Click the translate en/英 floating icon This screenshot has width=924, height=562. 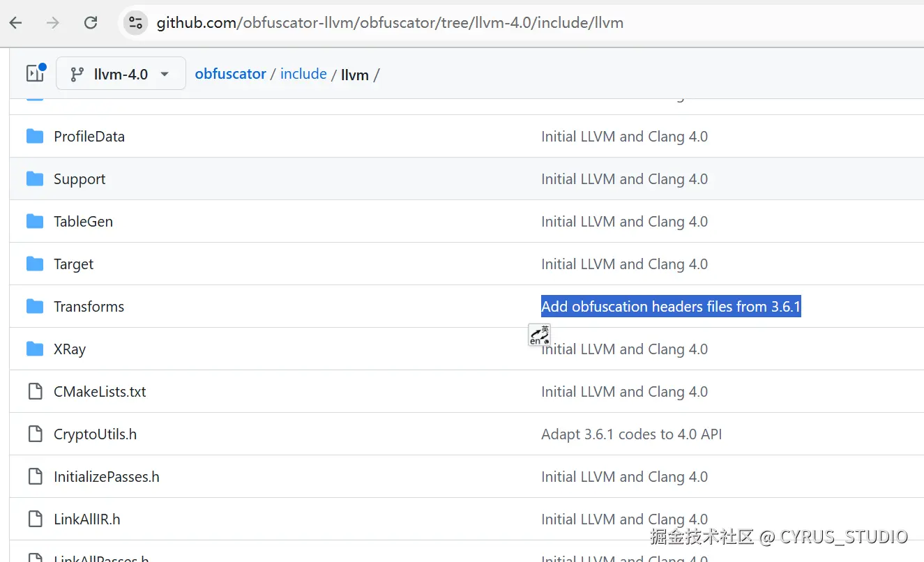[x=539, y=335]
